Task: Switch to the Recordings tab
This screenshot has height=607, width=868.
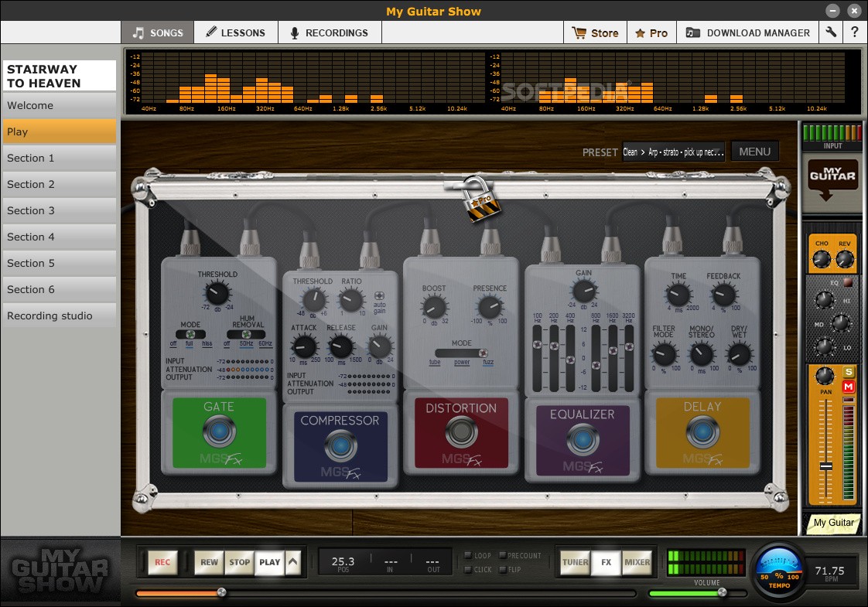Action: click(330, 32)
